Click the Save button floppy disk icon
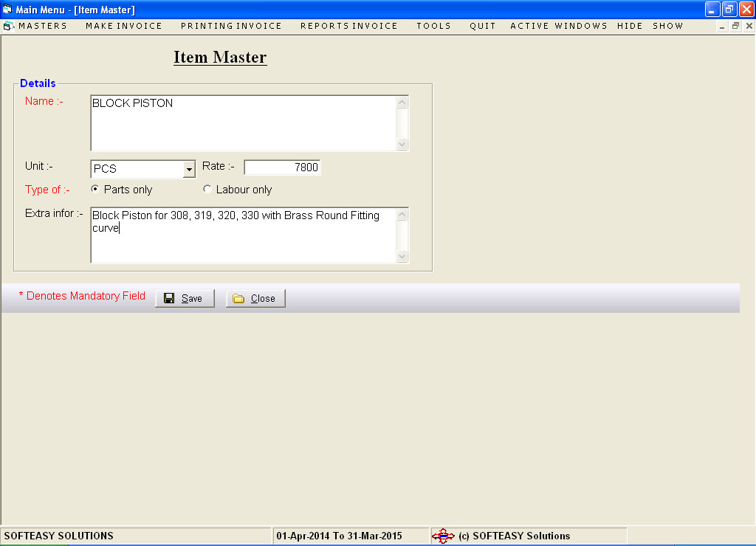Screen dimensions: 756x546 pos(169,298)
